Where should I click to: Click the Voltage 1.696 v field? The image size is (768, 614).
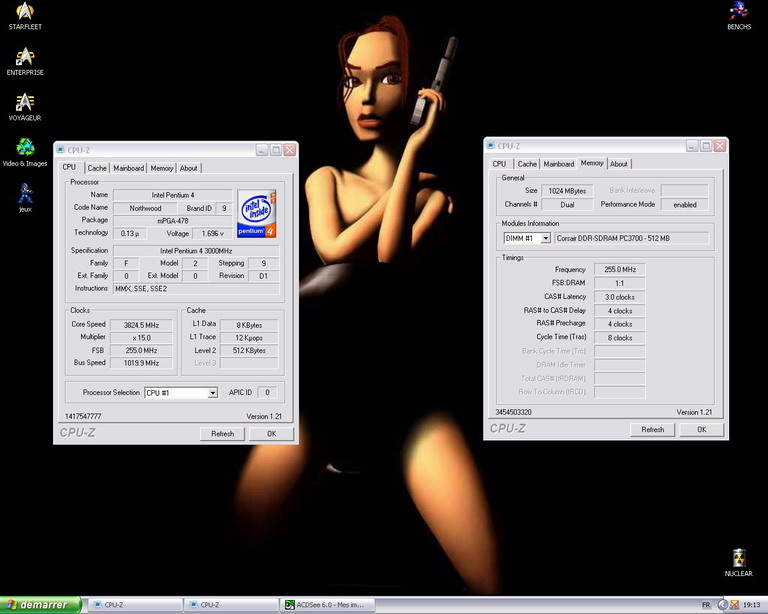click(x=212, y=234)
